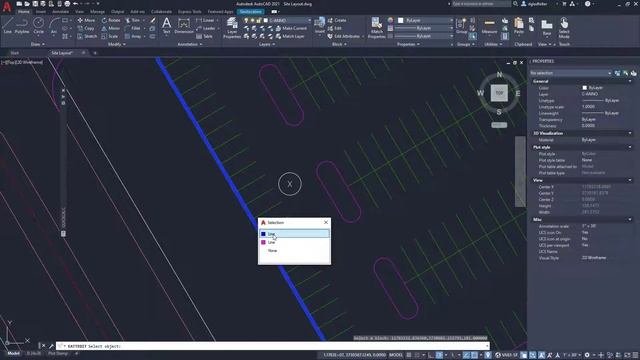The width and height of the screenshot is (640, 360).
Task: Choose None in Selection dialog
Action: pos(272,251)
